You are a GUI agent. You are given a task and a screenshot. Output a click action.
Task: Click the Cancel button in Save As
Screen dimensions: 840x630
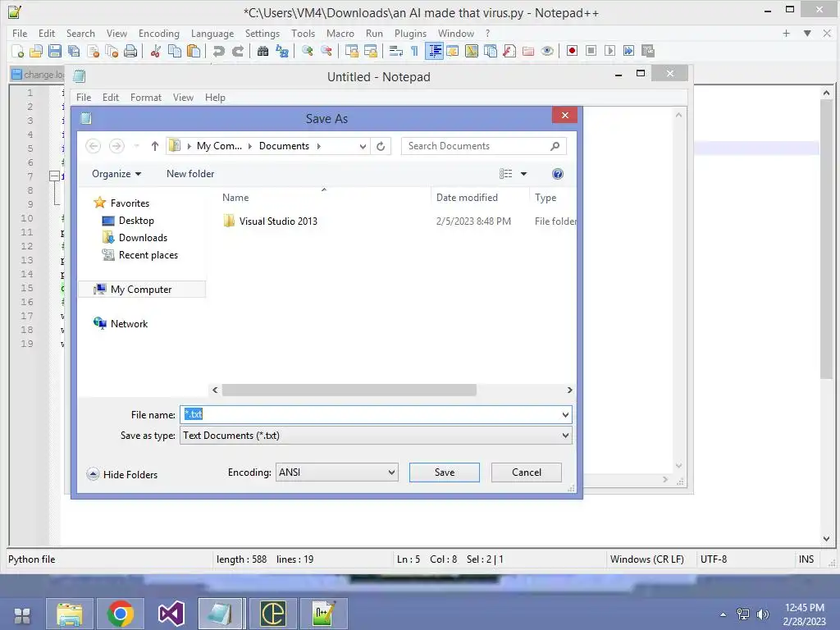point(526,472)
